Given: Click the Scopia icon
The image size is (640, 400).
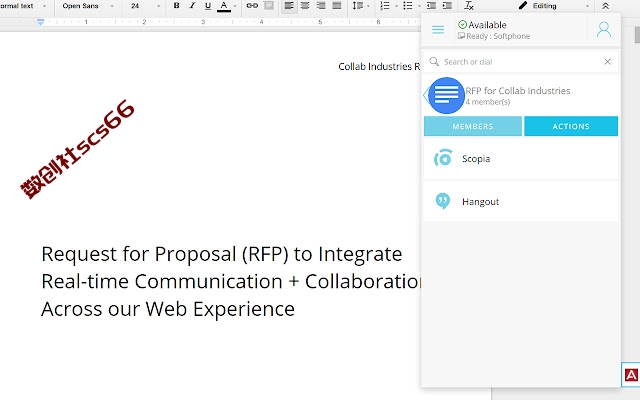Looking at the screenshot, I should pos(443,158).
